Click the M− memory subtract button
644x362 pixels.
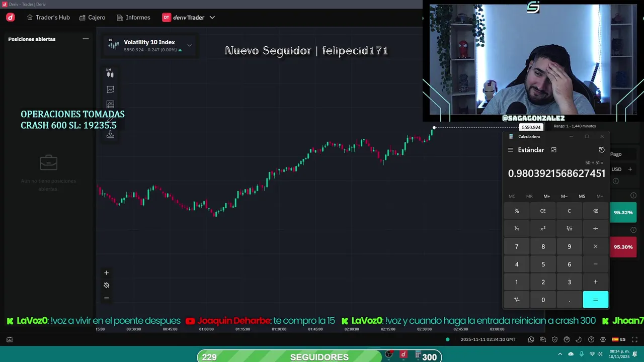click(564, 196)
